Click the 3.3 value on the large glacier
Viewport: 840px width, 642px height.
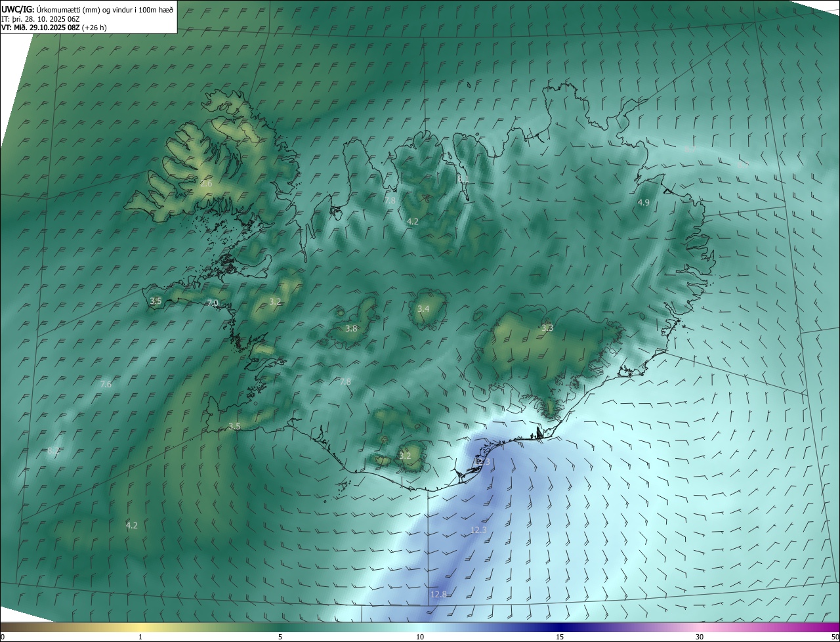click(547, 328)
